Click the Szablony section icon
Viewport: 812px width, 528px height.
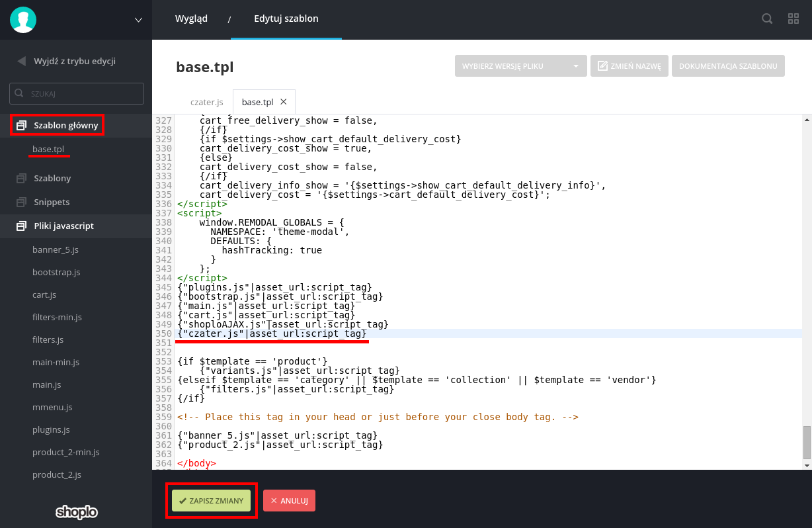21,178
